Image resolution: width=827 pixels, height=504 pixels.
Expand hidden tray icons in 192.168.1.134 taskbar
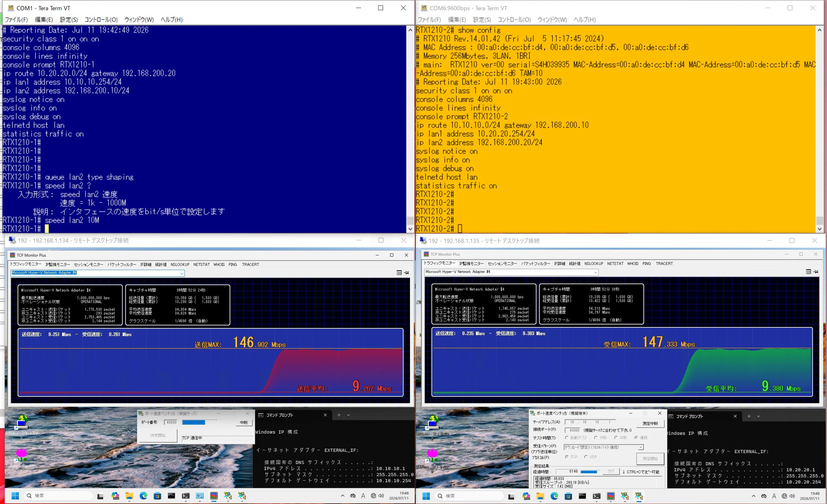point(342,496)
